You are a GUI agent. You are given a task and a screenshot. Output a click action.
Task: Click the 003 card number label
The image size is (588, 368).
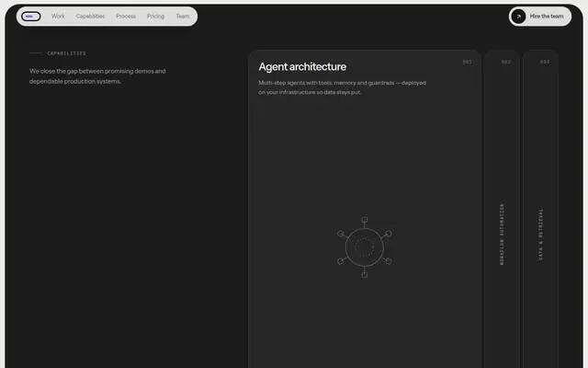[x=545, y=62]
